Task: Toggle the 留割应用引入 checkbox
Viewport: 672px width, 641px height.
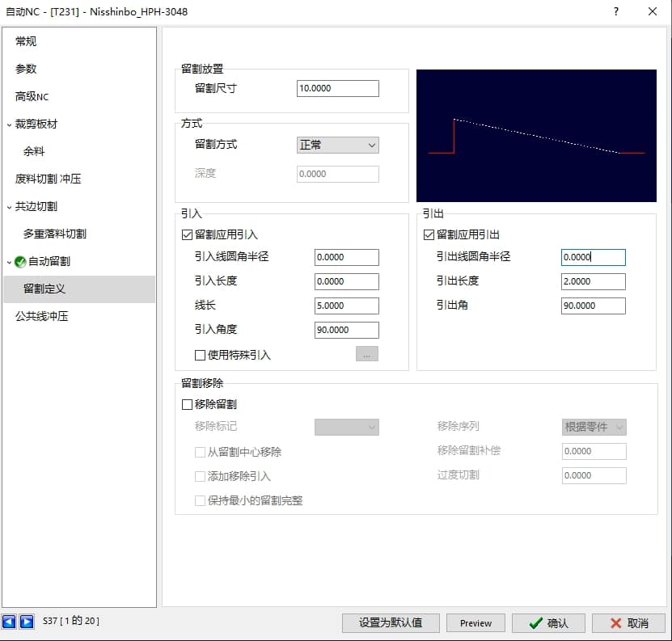Action: (x=188, y=235)
